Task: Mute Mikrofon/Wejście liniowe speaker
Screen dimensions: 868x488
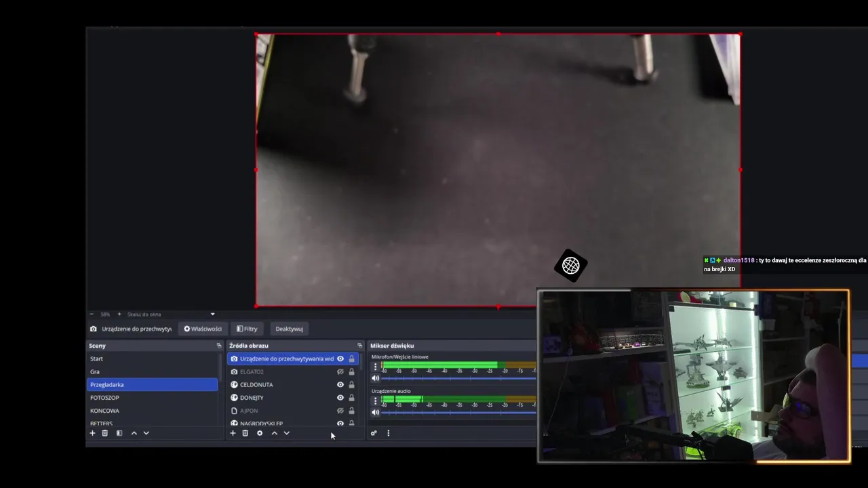Action: (376, 378)
